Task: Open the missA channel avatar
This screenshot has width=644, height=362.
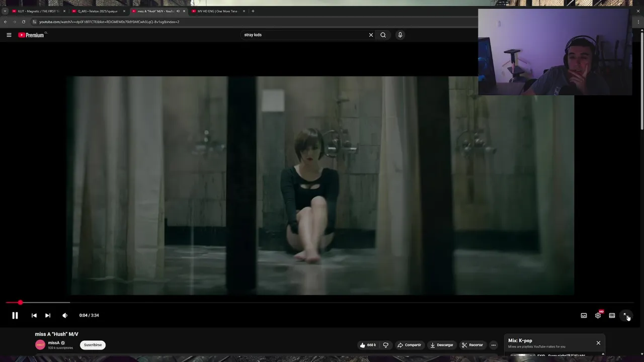Action: (x=40, y=345)
